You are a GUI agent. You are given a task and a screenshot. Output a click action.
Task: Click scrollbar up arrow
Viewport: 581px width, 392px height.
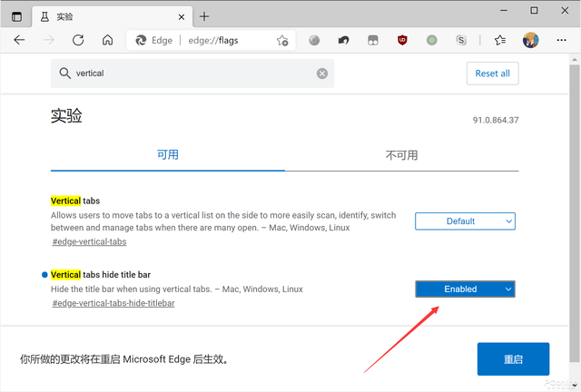[x=575, y=59]
